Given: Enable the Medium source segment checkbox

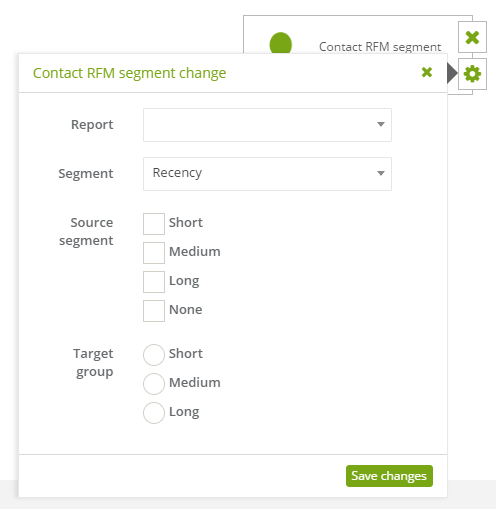Looking at the screenshot, I should point(154,253).
